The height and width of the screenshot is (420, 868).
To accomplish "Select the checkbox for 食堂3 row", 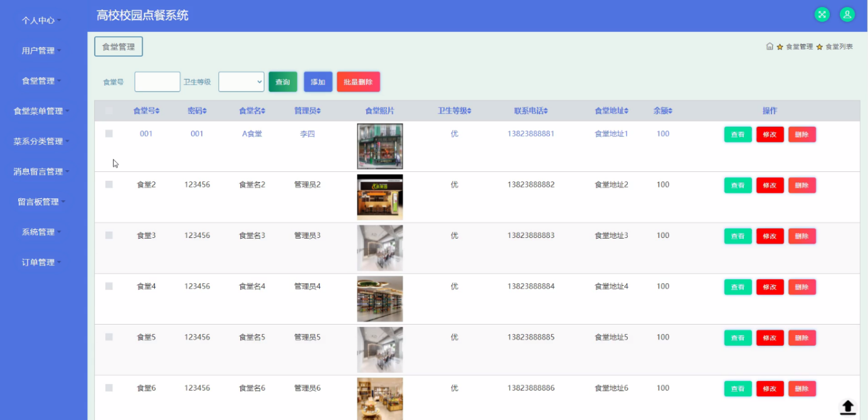I will 109,235.
